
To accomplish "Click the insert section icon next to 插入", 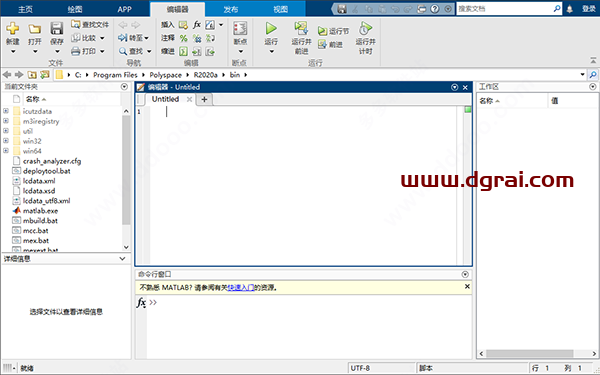I will point(183,25).
